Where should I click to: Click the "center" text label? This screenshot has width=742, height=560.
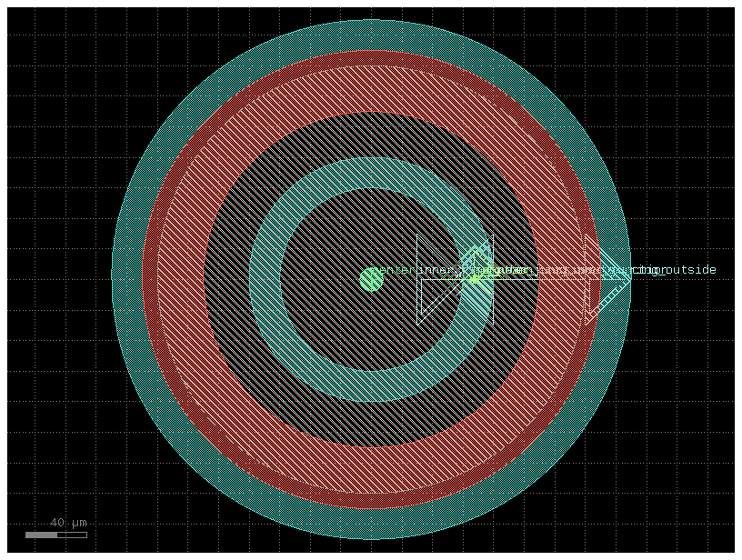pyautogui.click(x=393, y=270)
